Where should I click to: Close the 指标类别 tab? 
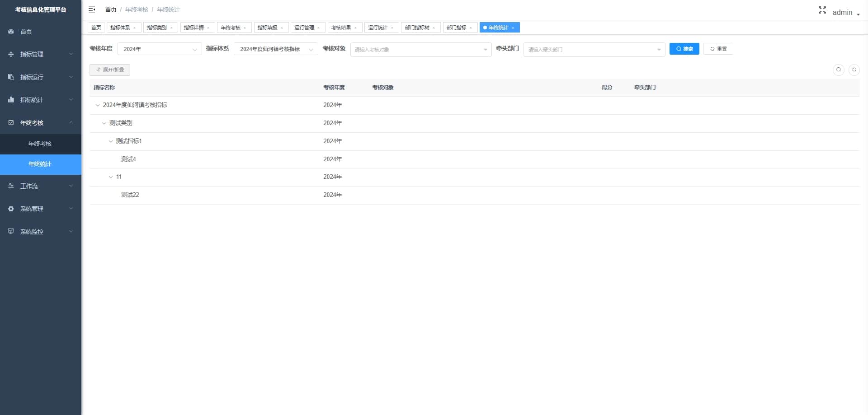(172, 28)
